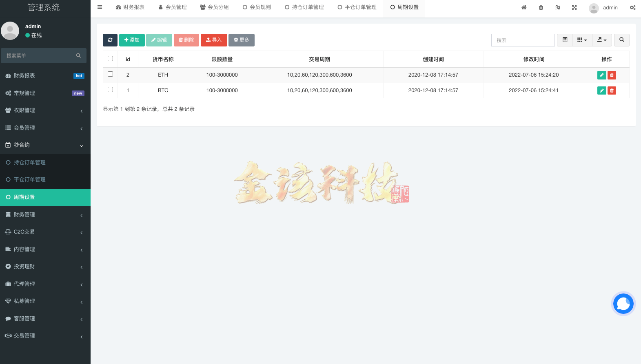Viewport: 641px width, 364px height.
Task: Open 平仓订单管理 in sidebar submenu
Action: click(x=45, y=180)
